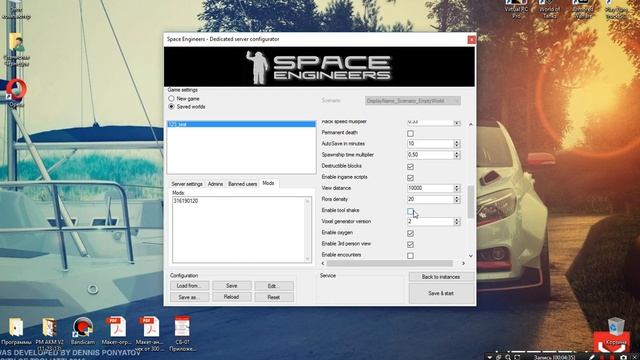Click the Spawnship time multiplier value field
Image resolution: width=640 pixels, height=360 pixels.
[431, 155]
